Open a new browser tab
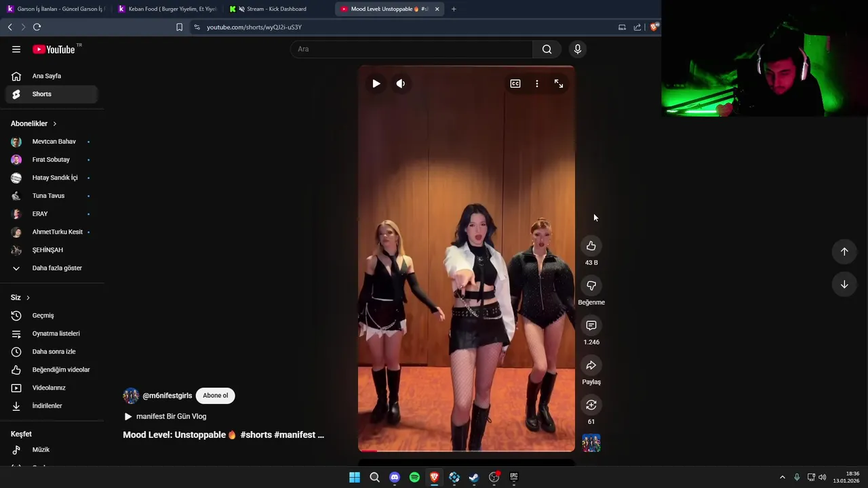 [454, 9]
